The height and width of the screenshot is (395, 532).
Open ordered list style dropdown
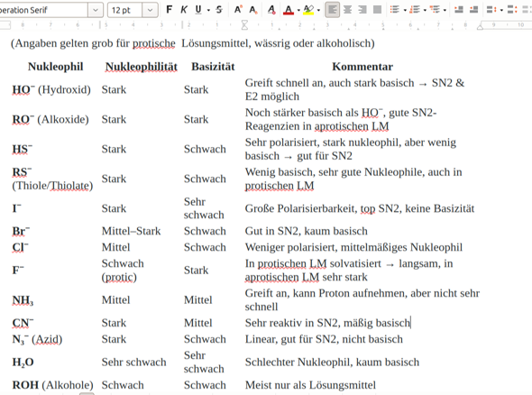(x=425, y=10)
